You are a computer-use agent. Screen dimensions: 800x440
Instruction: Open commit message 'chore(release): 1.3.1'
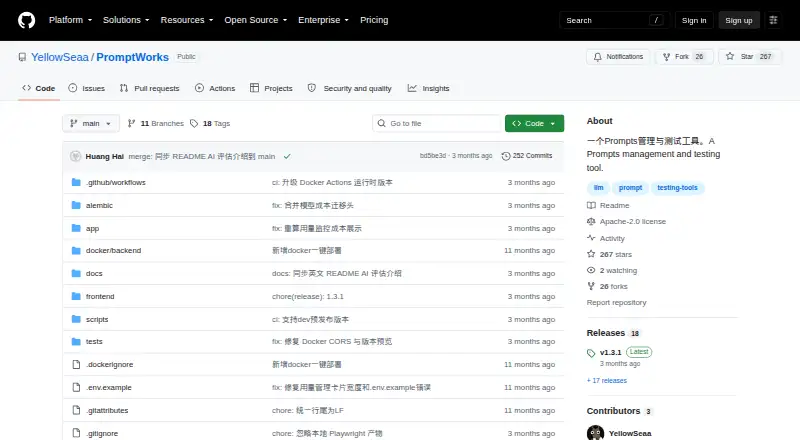point(308,297)
